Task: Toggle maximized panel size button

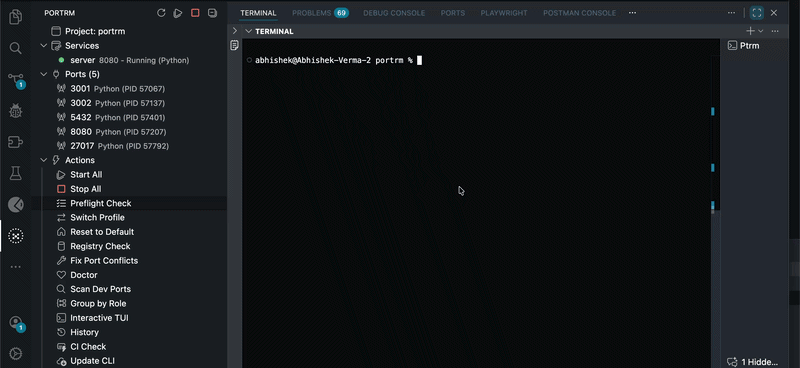Action: coord(757,13)
